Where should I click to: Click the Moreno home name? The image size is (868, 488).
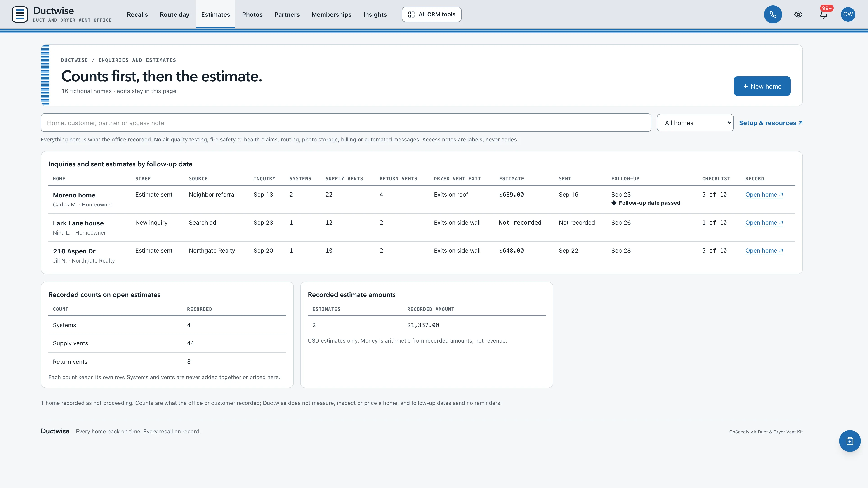click(x=74, y=195)
